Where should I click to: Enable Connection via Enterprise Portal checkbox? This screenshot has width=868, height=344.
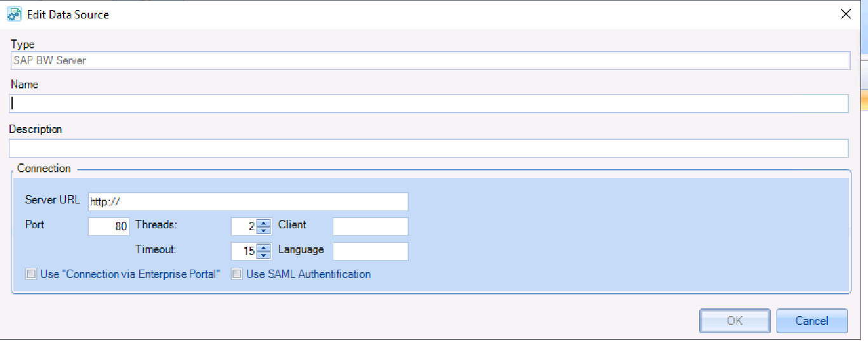point(30,275)
